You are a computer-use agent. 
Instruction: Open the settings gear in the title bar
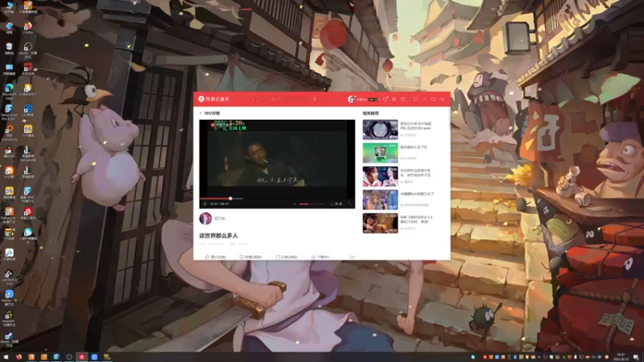pos(394,99)
